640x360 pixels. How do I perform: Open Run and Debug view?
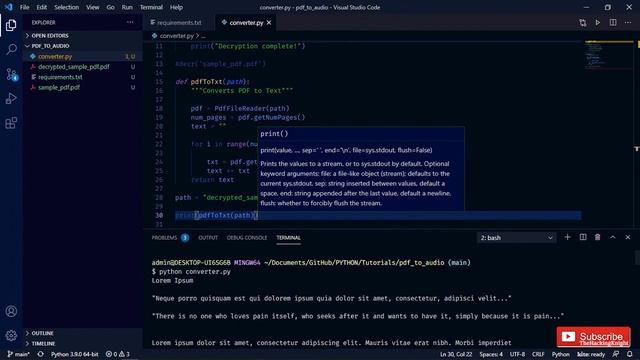(11, 98)
